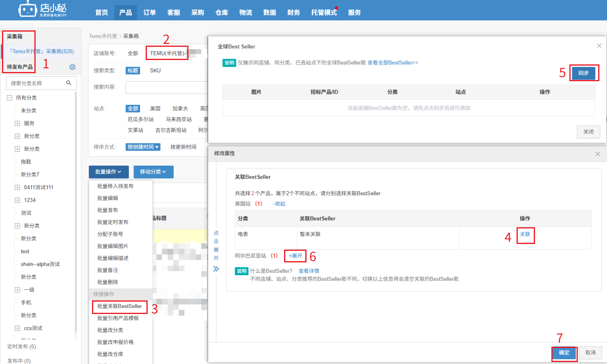Close the 全球Best Seller dialog with X

(599, 46)
